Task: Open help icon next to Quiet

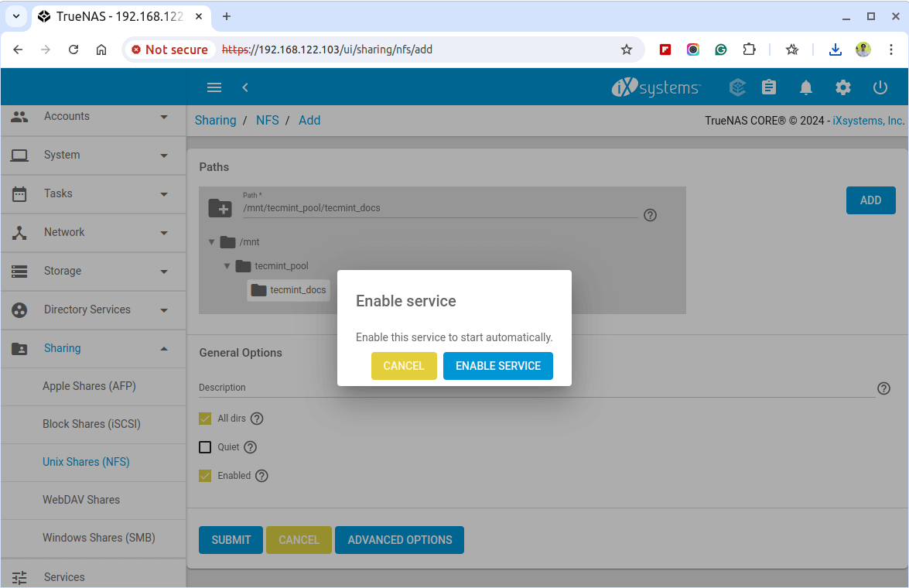Action: [250, 447]
